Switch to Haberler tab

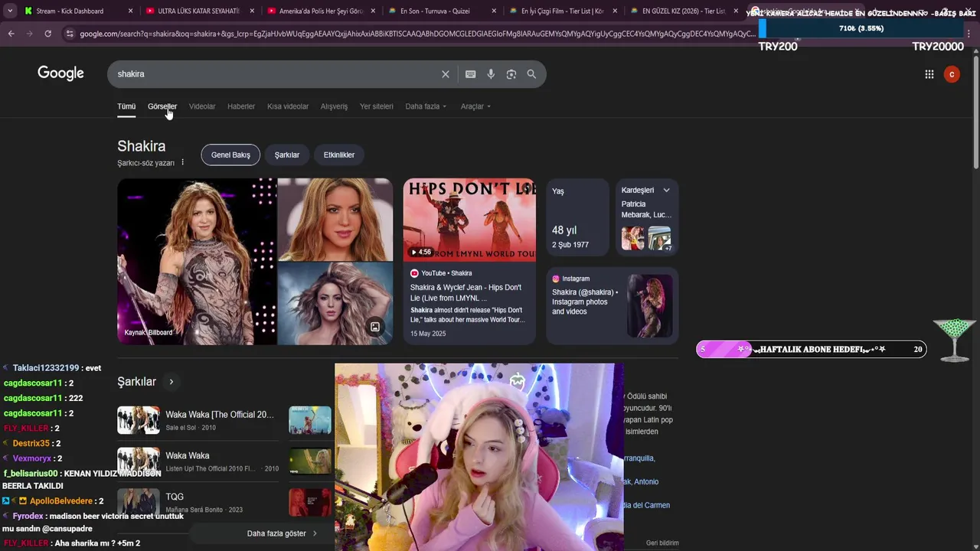click(241, 106)
